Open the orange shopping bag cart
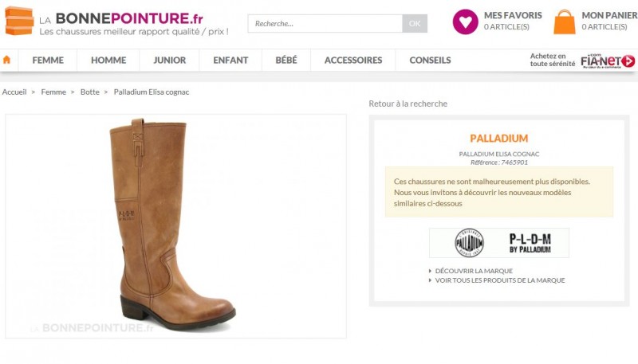 point(565,22)
